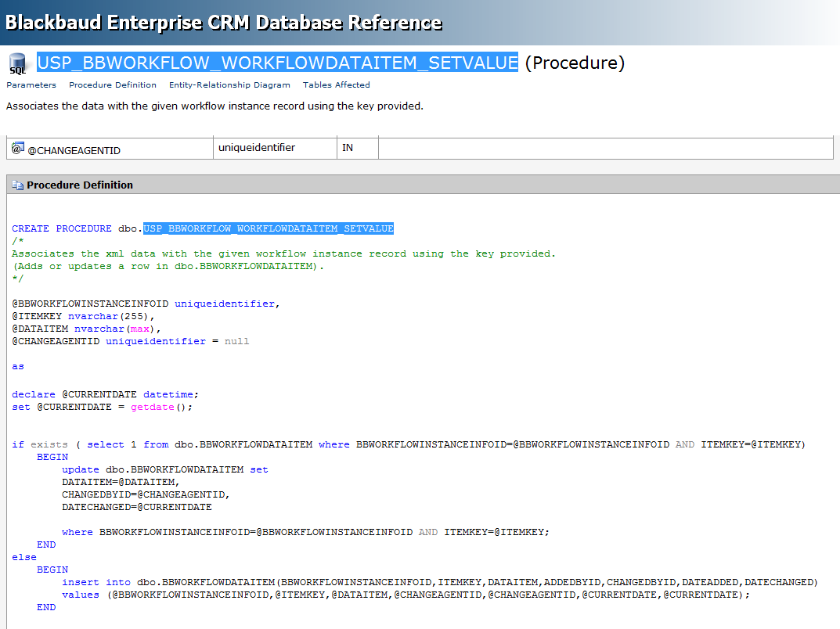Click the (Procedure) label in the heading
Viewport: 840px width, 629px height.
tap(575, 63)
